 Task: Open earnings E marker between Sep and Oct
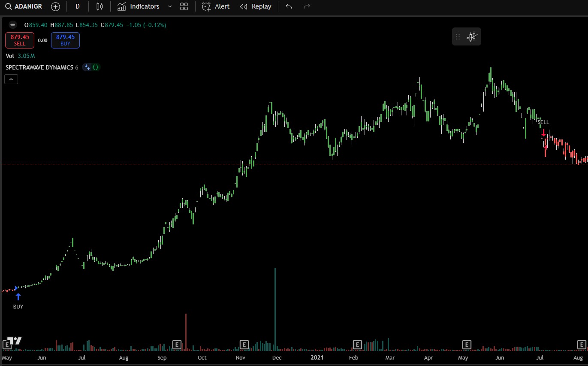click(x=177, y=344)
